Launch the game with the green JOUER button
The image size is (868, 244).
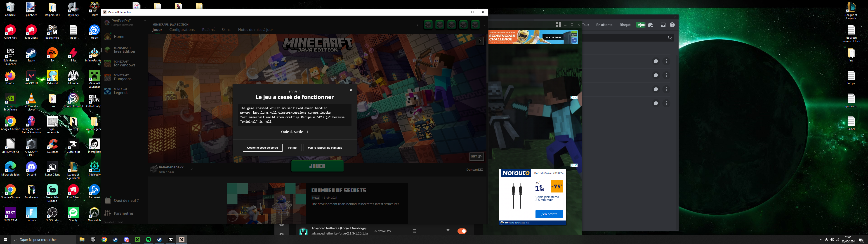317,166
